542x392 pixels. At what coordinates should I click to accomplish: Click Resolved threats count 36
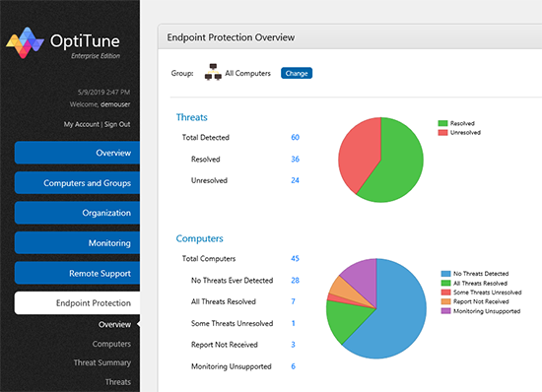(295, 160)
